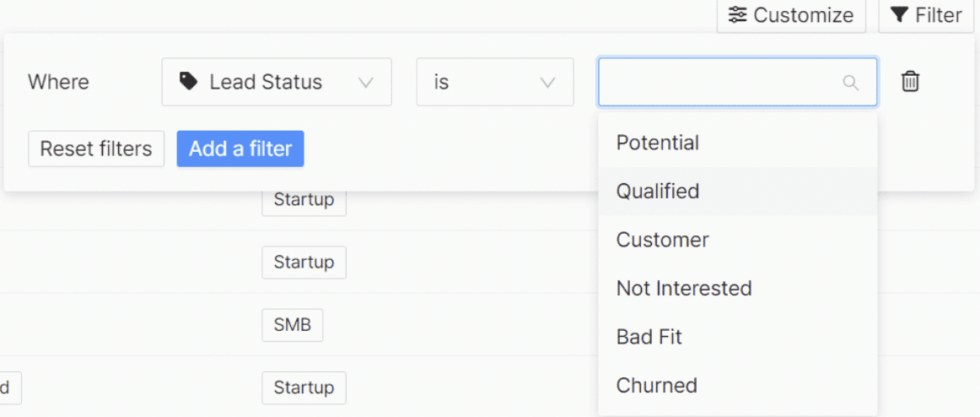This screenshot has height=417, width=980.
Task: Click the funnel icon on Filter button
Action: tap(900, 15)
